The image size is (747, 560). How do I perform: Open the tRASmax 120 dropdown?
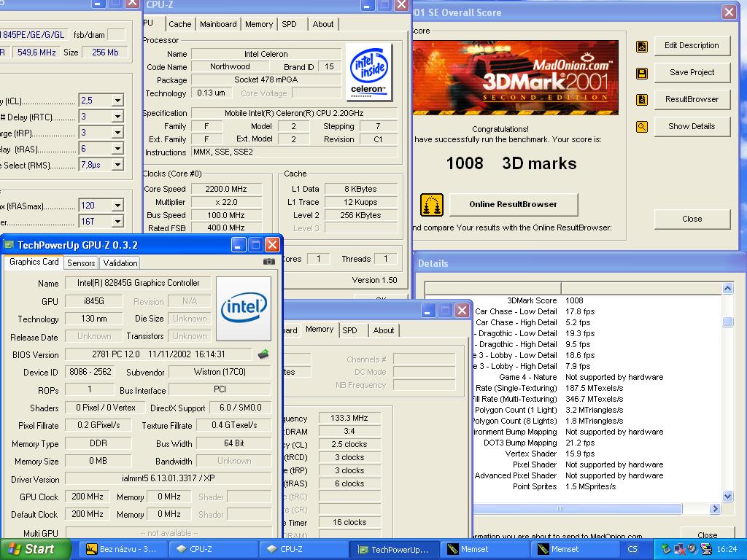pos(117,206)
